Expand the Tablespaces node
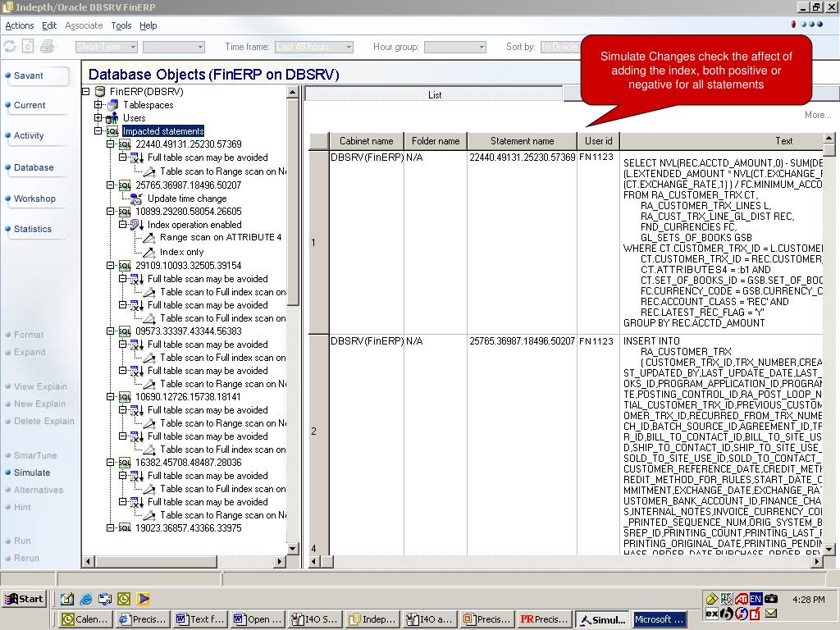The width and height of the screenshot is (840, 630). click(98, 105)
